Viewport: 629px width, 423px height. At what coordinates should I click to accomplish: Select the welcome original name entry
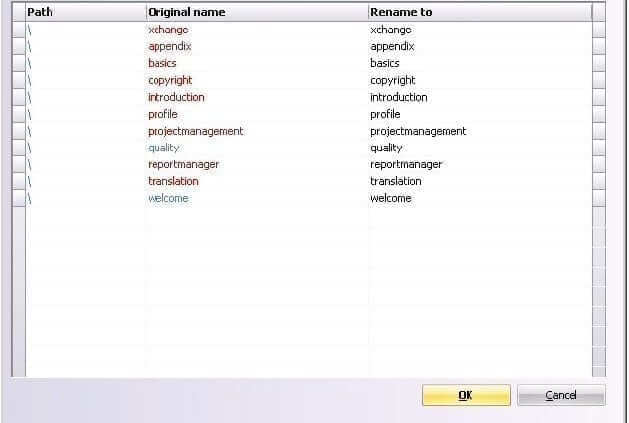[168, 198]
